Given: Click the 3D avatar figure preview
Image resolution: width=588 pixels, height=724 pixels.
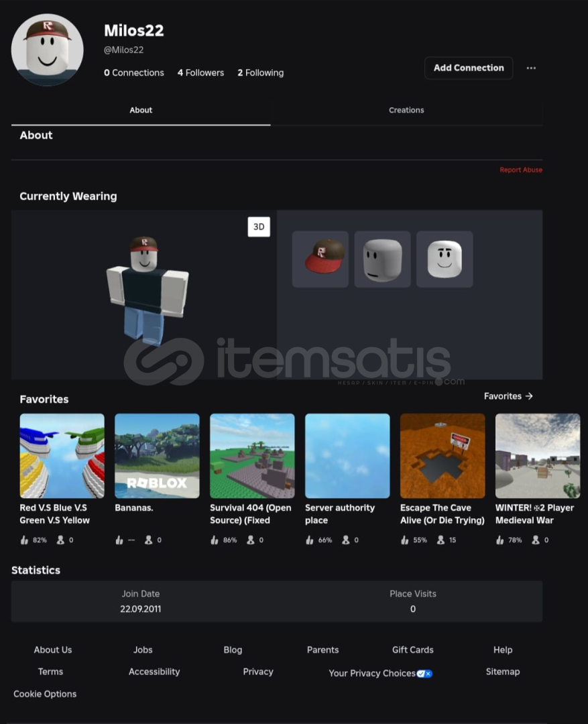Looking at the screenshot, I should point(148,290).
